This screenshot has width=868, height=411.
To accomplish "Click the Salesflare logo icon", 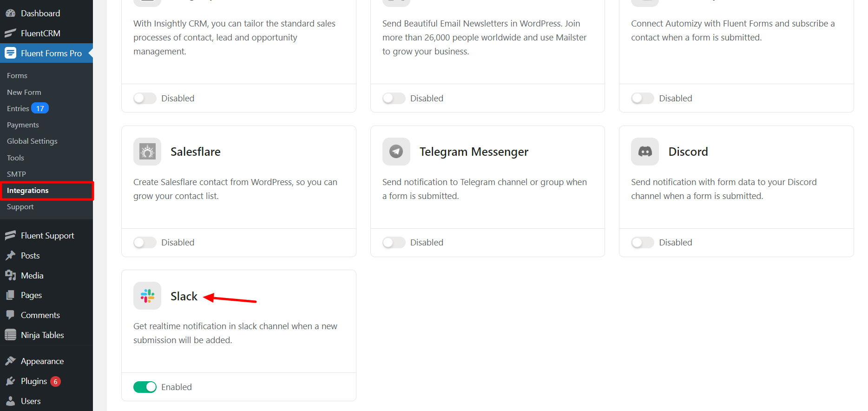I will click(147, 152).
